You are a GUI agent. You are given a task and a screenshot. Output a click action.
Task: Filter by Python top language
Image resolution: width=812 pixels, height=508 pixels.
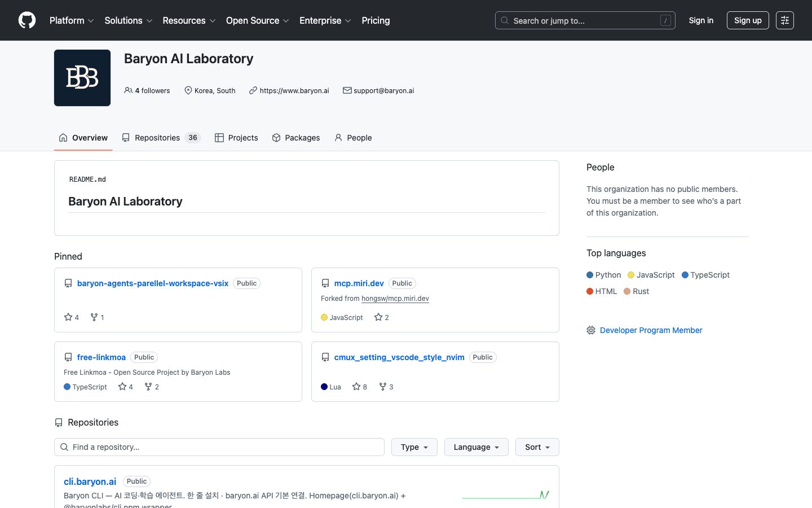[604, 275]
